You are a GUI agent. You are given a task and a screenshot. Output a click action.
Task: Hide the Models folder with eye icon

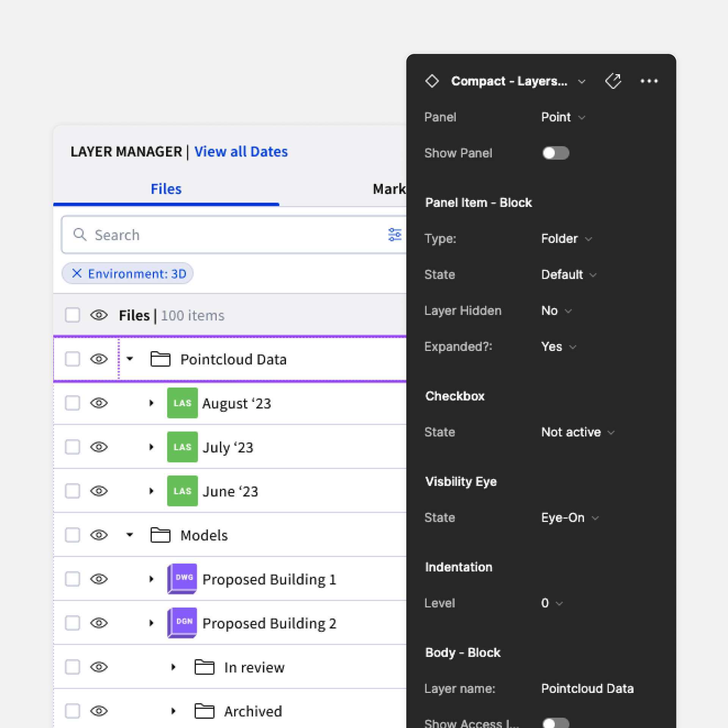(x=99, y=535)
